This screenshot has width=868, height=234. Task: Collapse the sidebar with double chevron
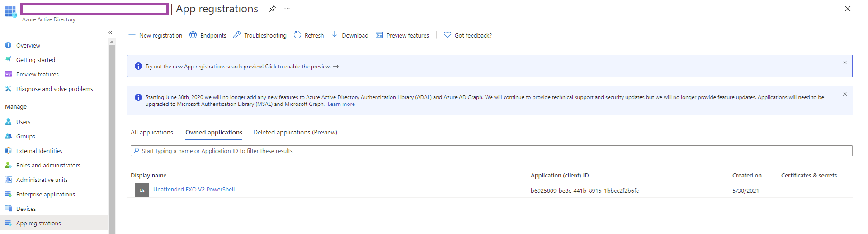(x=110, y=33)
